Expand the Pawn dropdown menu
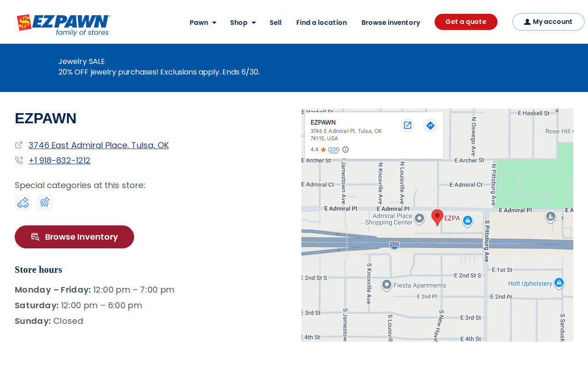This screenshot has height=368, width=588. click(x=203, y=23)
